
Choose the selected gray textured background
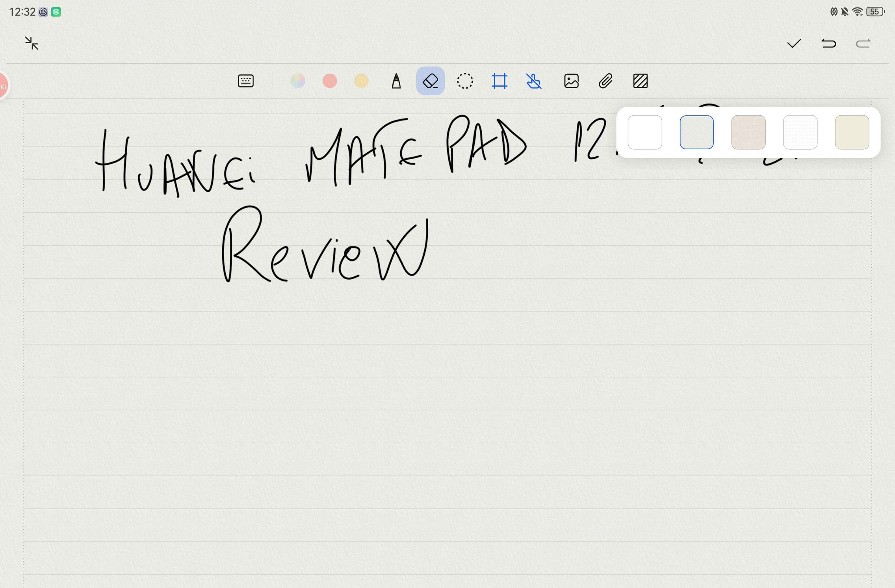(696, 132)
